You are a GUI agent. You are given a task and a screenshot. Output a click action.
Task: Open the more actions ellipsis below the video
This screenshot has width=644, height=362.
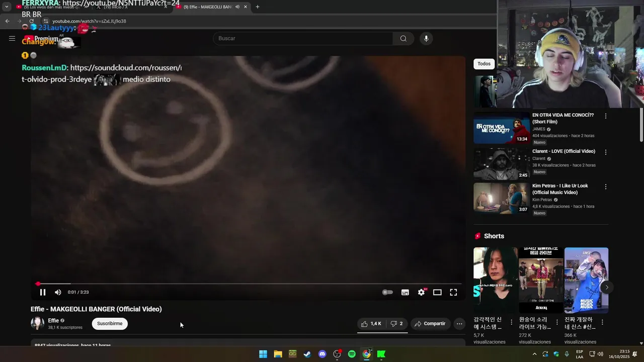pos(459,324)
